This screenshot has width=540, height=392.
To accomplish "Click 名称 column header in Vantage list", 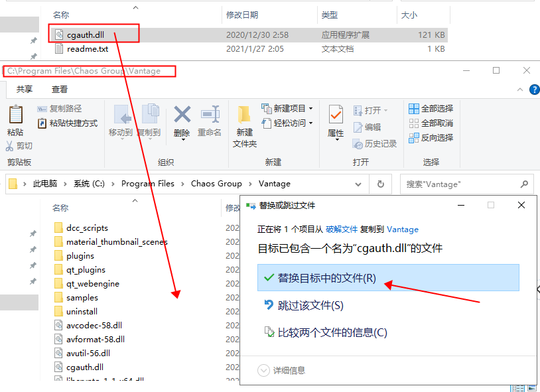I will click(60, 208).
